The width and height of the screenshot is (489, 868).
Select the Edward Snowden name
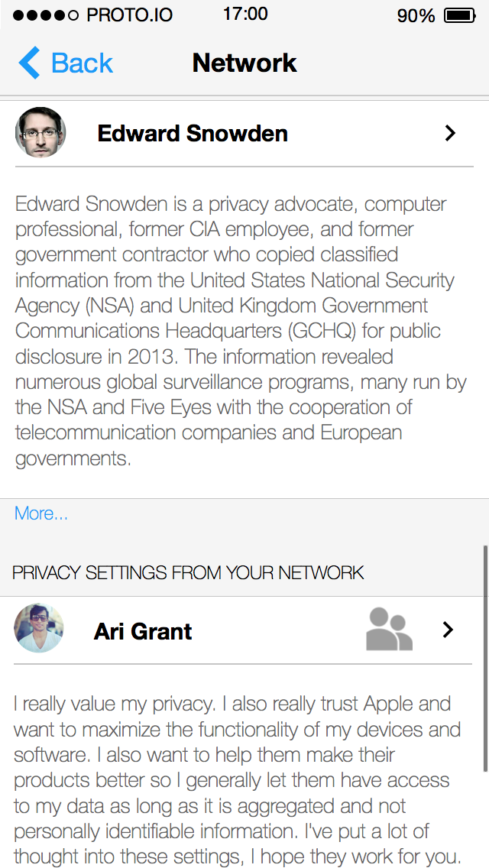pos(193,134)
